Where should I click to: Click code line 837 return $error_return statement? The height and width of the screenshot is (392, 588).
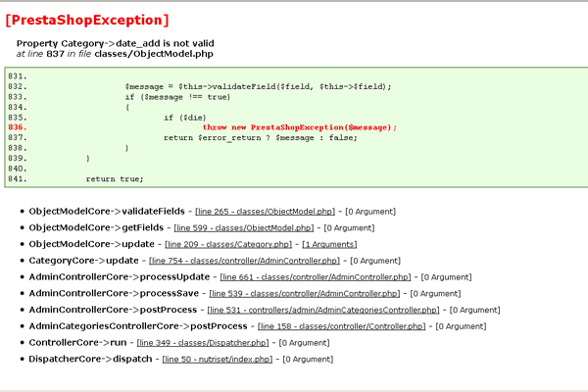click(x=261, y=138)
